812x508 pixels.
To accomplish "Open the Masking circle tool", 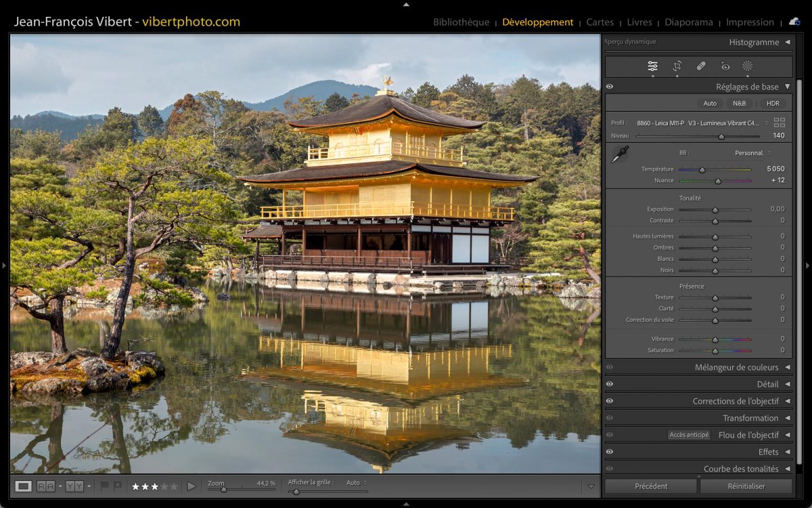I will pos(747,66).
